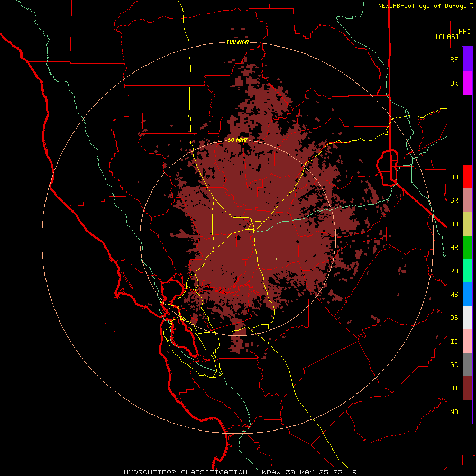
Task: Click the IC light pink legend swatch
Action: point(467,341)
